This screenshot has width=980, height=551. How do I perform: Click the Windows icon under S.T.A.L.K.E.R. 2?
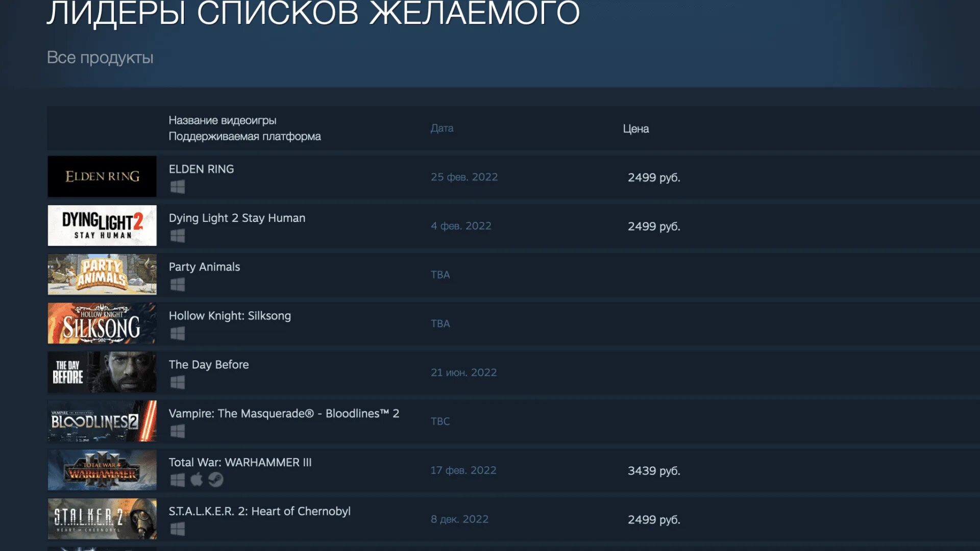coord(177,529)
